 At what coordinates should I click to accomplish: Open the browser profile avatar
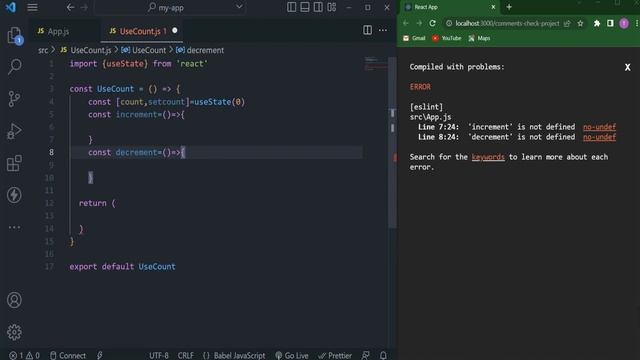[x=624, y=23]
